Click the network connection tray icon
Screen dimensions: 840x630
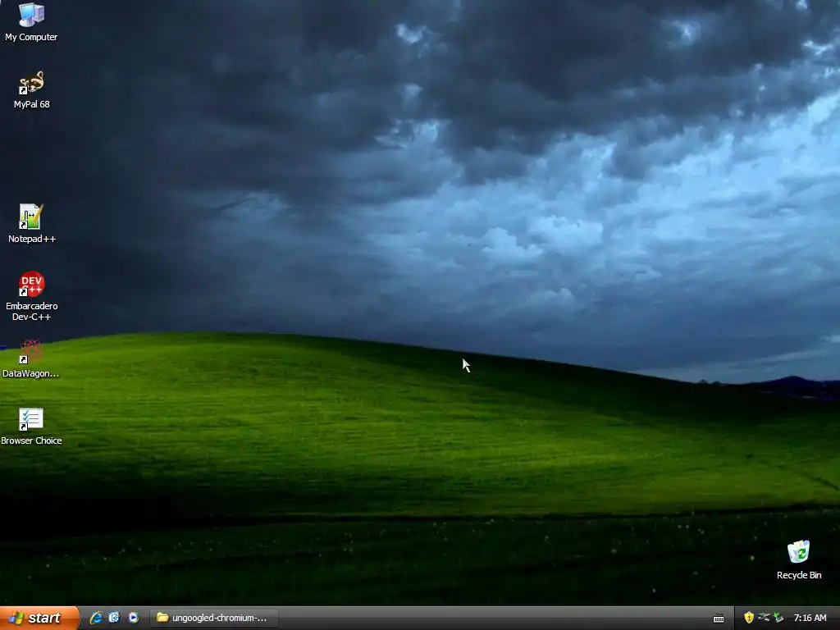point(764,618)
